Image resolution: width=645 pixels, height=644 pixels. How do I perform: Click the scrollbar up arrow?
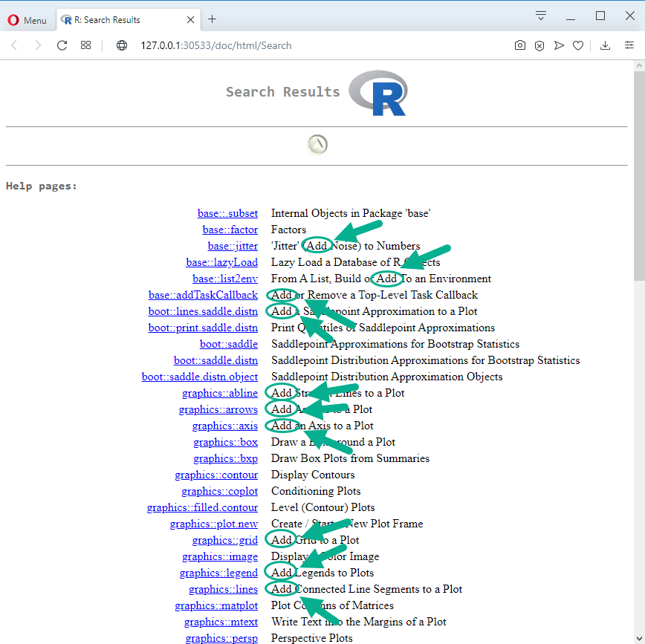(x=639, y=65)
